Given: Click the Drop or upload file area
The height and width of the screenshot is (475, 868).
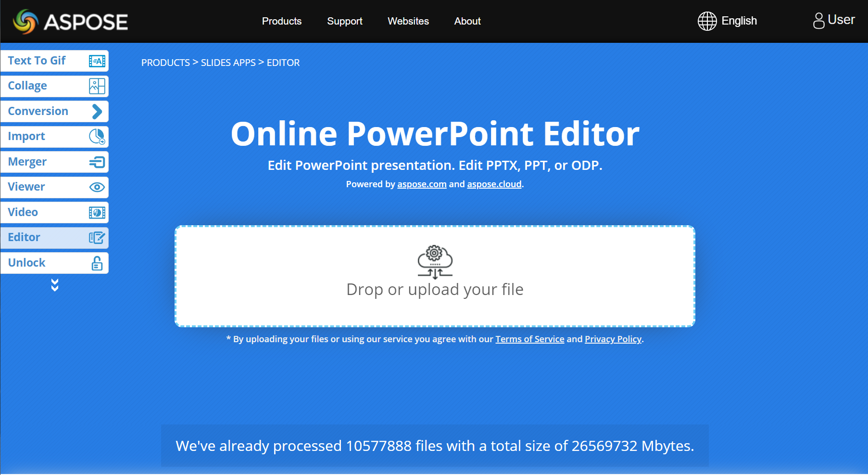Looking at the screenshot, I should click(435, 276).
